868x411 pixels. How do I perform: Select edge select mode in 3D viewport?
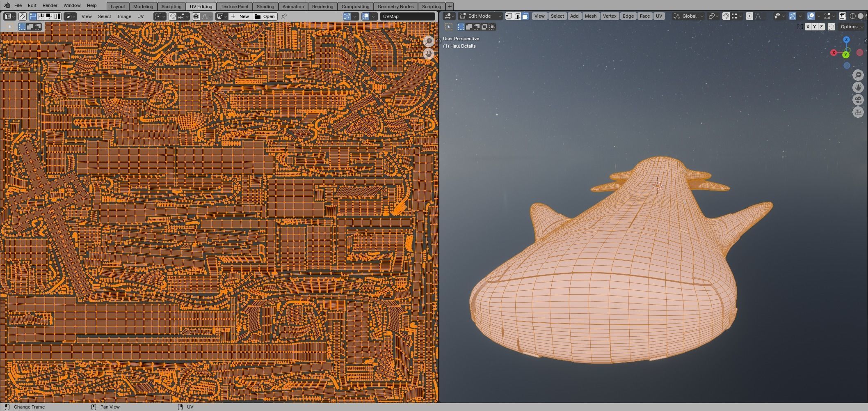(517, 16)
